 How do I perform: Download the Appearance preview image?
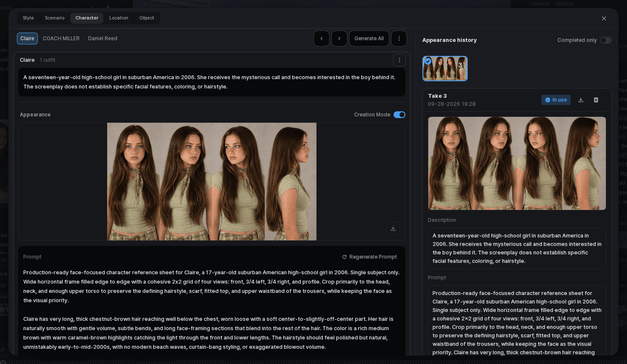point(393,229)
